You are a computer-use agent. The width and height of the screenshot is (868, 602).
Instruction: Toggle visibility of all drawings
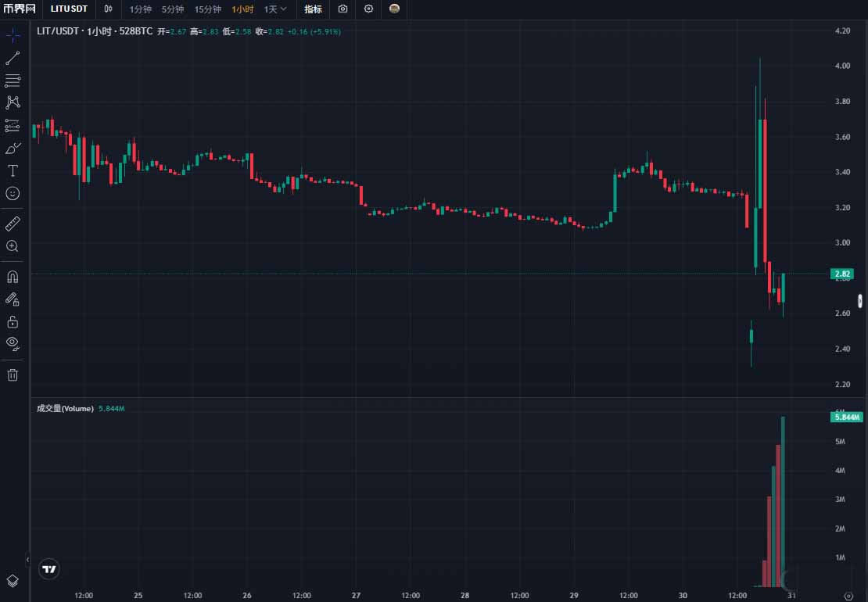pyautogui.click(x=13, y=343)
